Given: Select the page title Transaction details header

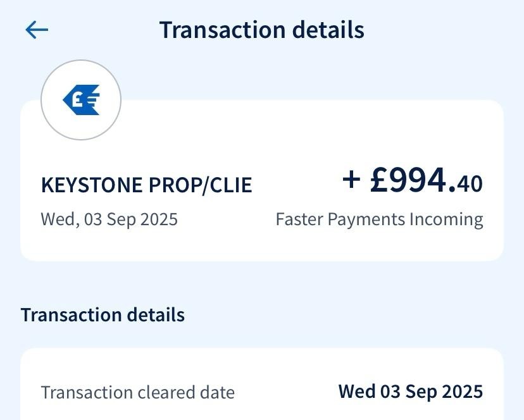Looking at the screenshot, I should (261, 30).
